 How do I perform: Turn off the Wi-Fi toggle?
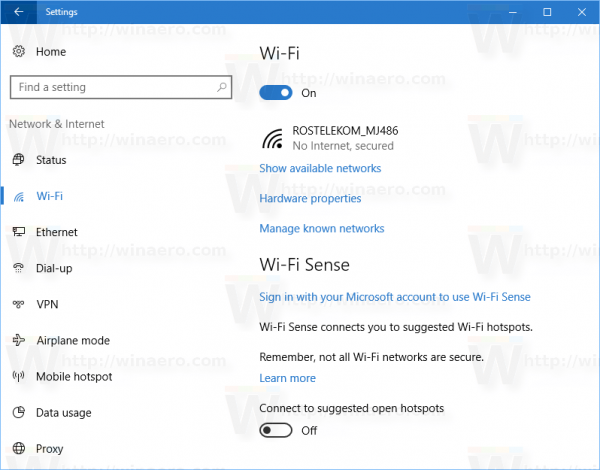[x=276, y=93]
